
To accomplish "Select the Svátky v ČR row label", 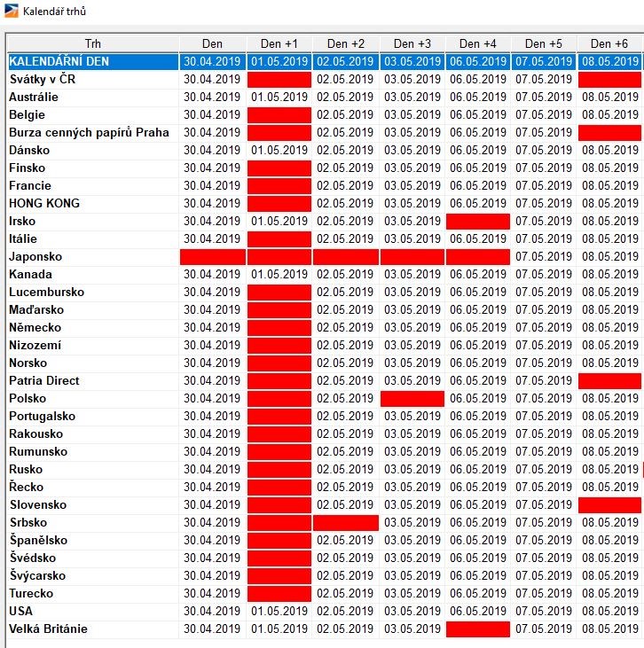I will coord(42,80).
